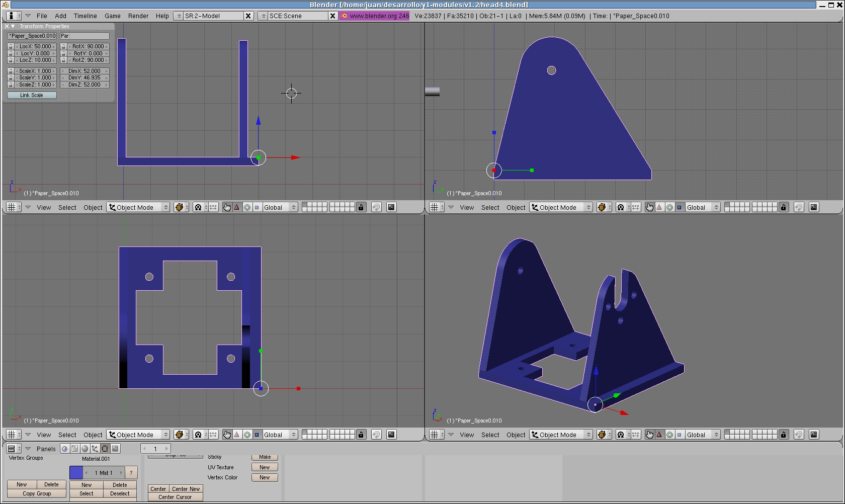Select the Scene context icon in Panels header
845x504 pixels.
click(x=115, y=449)
